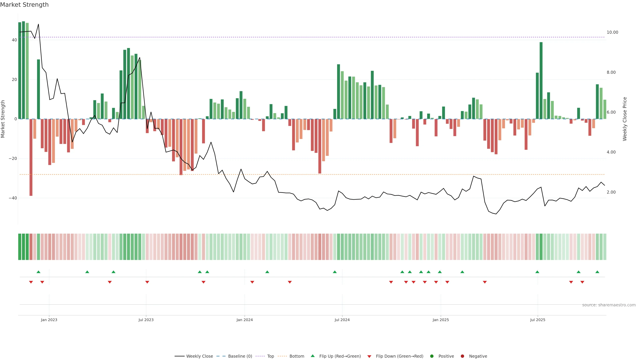Click the first red flip-down triangle marker
This screenshot has width=644, height=362.
click(x=31, y=282)
